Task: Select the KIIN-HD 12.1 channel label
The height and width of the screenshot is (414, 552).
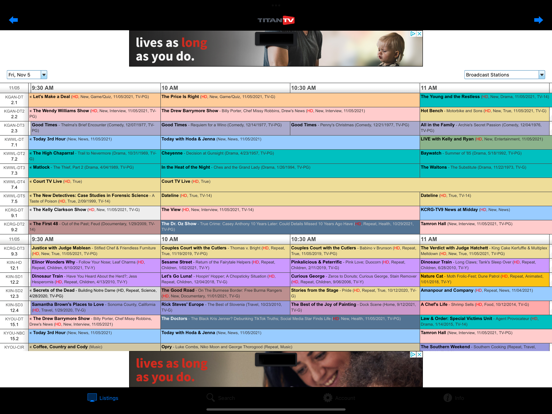Action: [14, 265]
